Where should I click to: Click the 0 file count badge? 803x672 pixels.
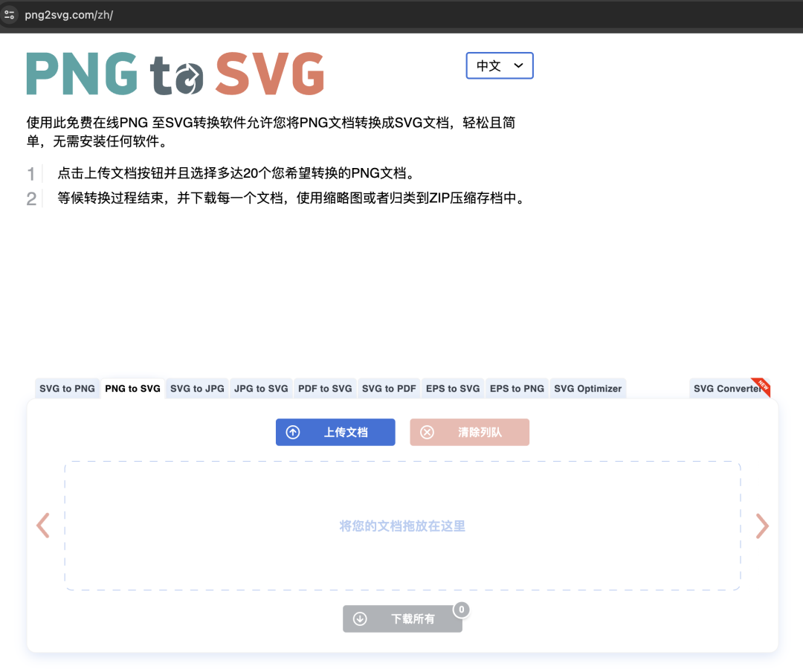tap(462, 610)
